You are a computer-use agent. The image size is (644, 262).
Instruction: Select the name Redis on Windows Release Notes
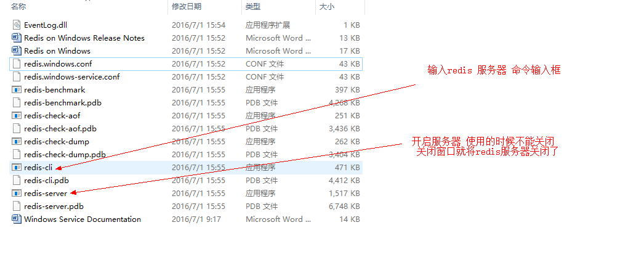point(84,38)
